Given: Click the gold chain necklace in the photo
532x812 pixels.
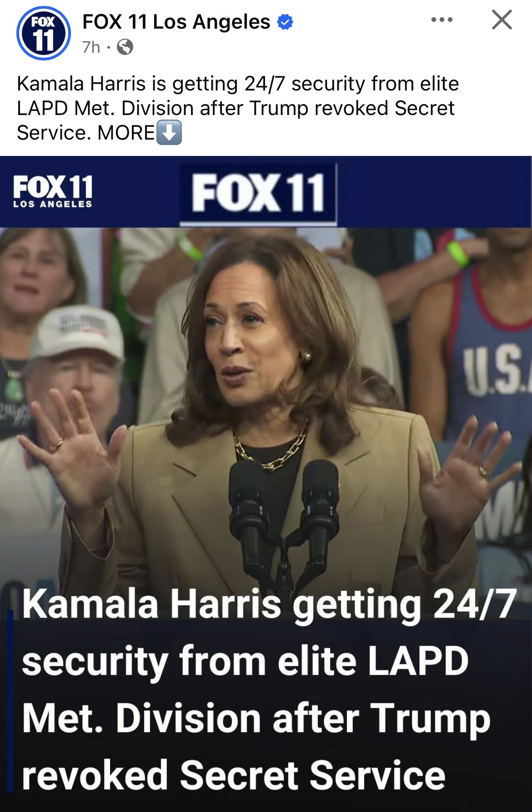Looking at the screenshot, I should (x=271, y=448).
